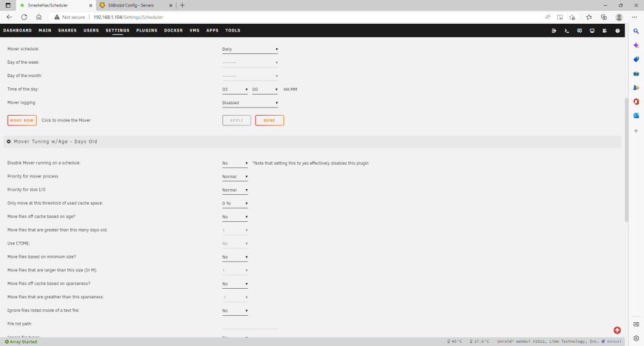
Task: Go to the Tools menu
Action: [232, 30]
